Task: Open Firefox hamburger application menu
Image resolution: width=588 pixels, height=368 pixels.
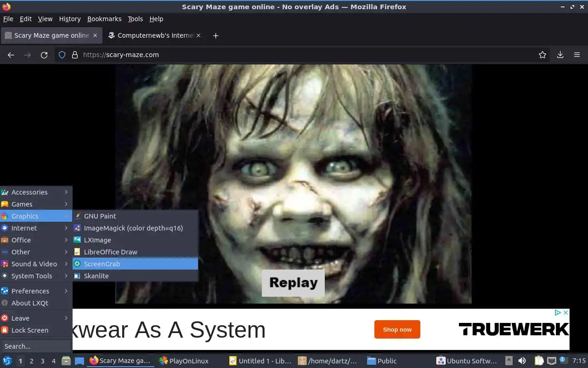Action: [577, 55]
